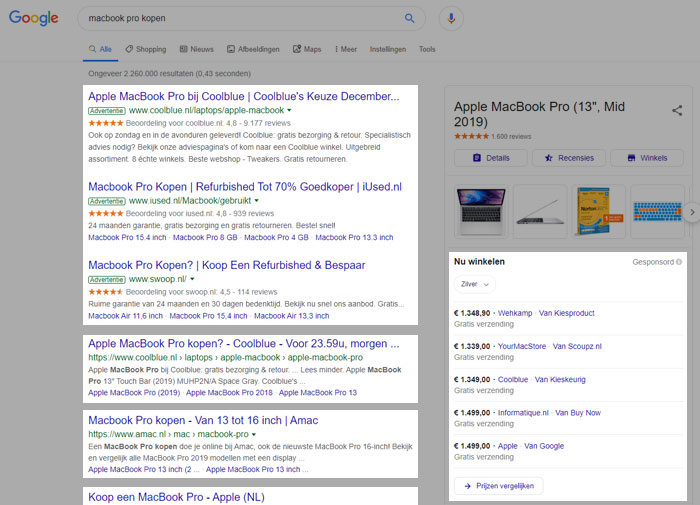Open Apple MacBook Pro kopen? Coolblue organic result

pyautogui.click(x=243, y=344)
